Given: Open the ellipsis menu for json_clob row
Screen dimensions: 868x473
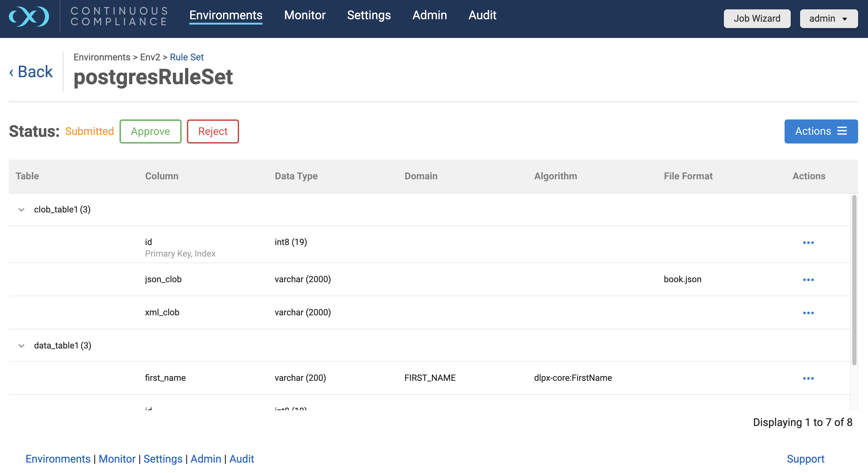Looking at the screenshot, I should [x=808, y=280].
